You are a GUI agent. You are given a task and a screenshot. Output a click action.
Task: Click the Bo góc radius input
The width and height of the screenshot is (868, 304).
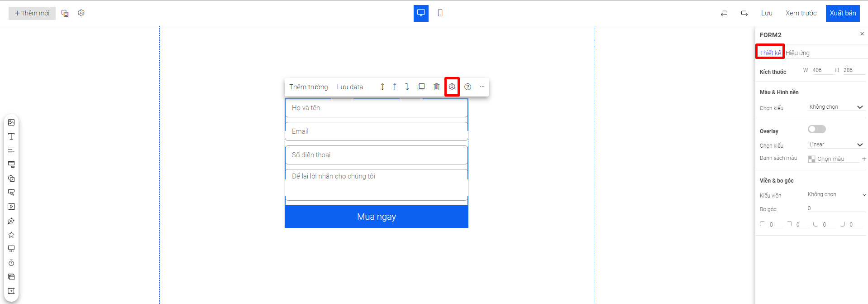tap(836, 208)
